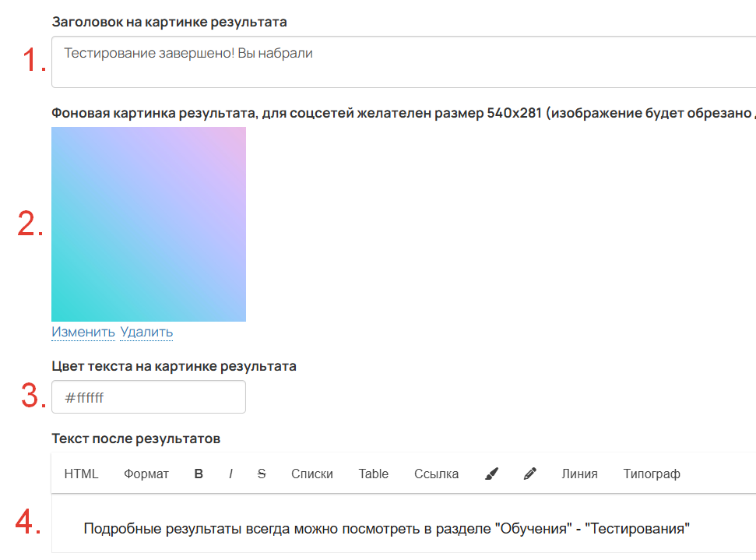Click the #ffffff text color field
This screenshot has height=560, width=756.
tap(149, 397)
